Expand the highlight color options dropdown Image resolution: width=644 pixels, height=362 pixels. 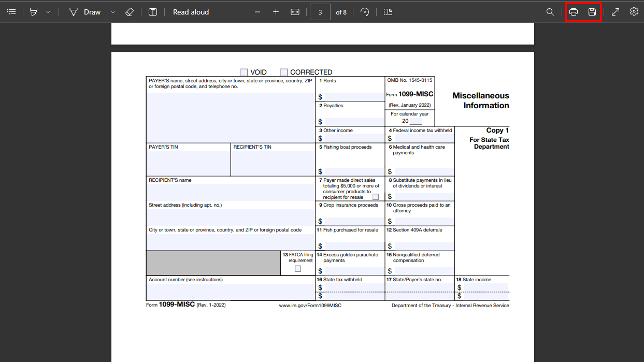click(x=48, y=12)
